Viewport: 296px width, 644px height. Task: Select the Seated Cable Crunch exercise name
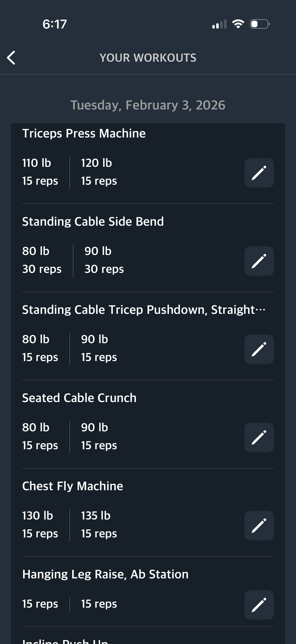point(80,398)
